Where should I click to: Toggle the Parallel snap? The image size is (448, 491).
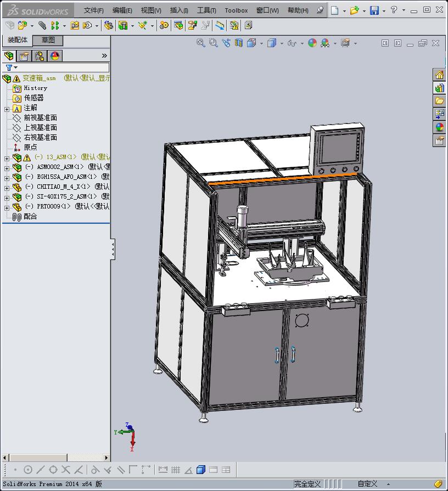click(x=121, y=470)
